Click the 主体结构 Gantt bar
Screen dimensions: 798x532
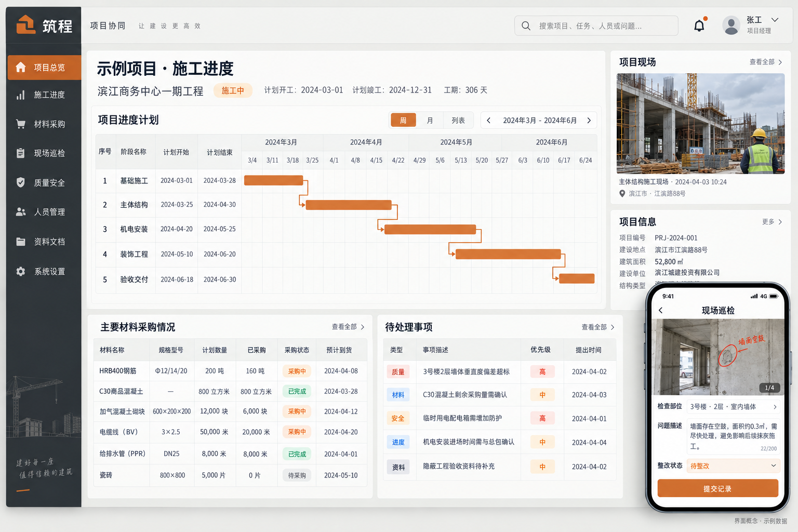pos(349,205)
